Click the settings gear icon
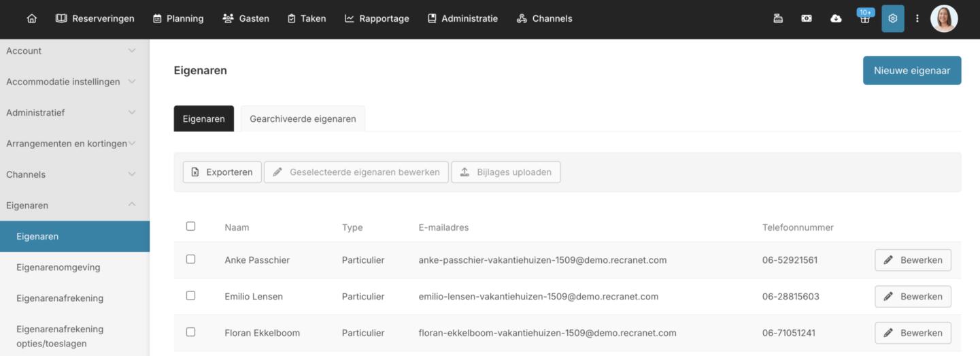 point(893,18)
